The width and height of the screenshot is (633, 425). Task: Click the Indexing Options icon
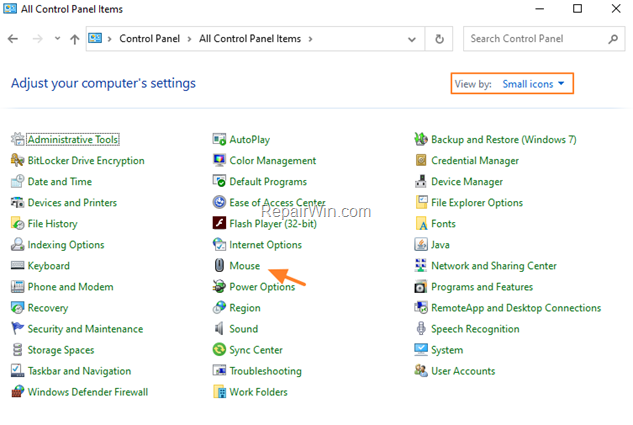pos(17,245)
